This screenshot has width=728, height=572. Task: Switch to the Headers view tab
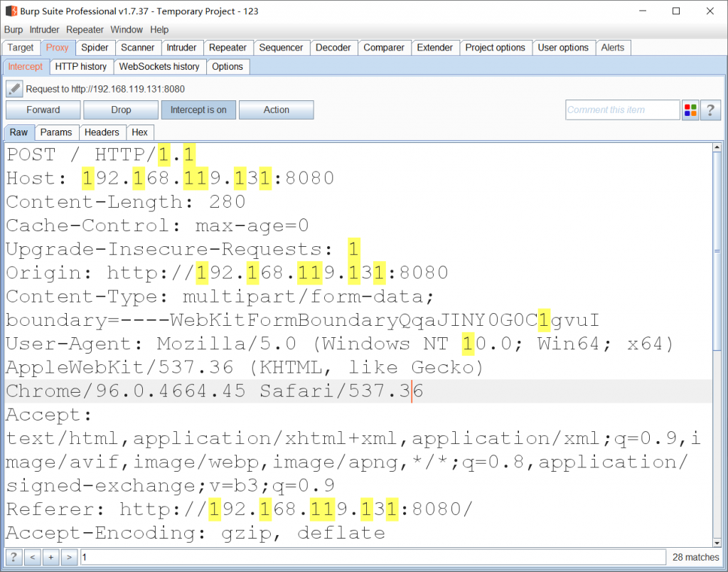(102, 132)
